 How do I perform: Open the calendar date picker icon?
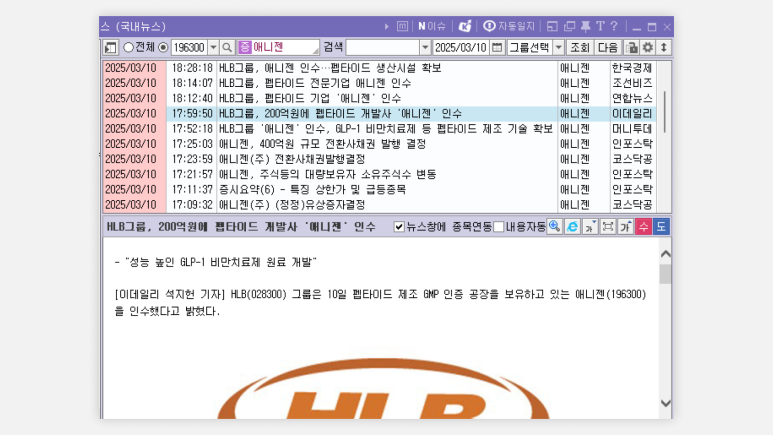pos(497,48)
